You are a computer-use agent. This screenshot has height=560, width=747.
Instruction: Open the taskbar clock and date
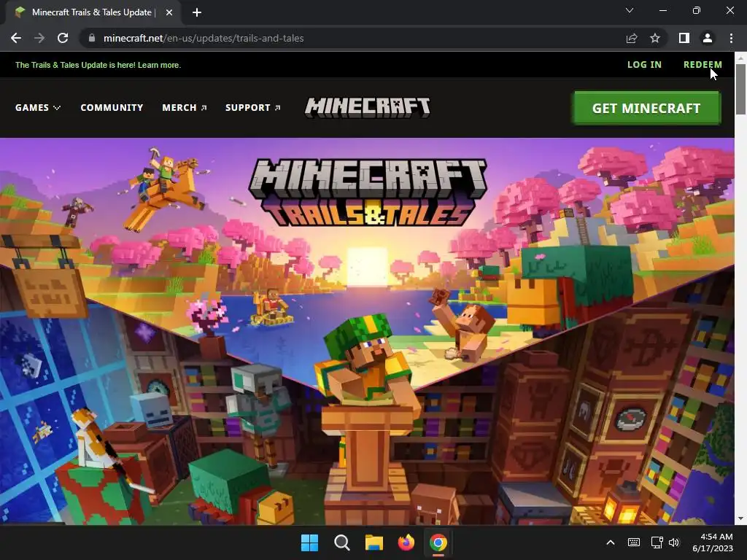click(x=713, y=542)
